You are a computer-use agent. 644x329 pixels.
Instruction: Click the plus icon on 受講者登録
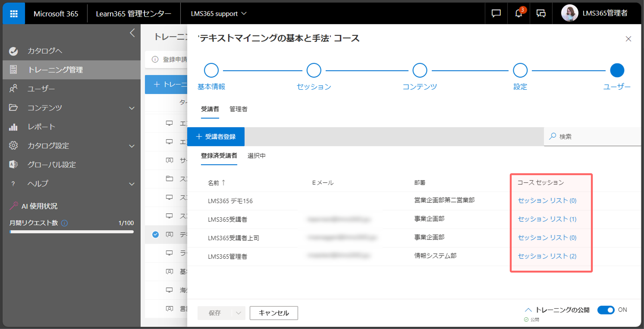tap(199, 136)
